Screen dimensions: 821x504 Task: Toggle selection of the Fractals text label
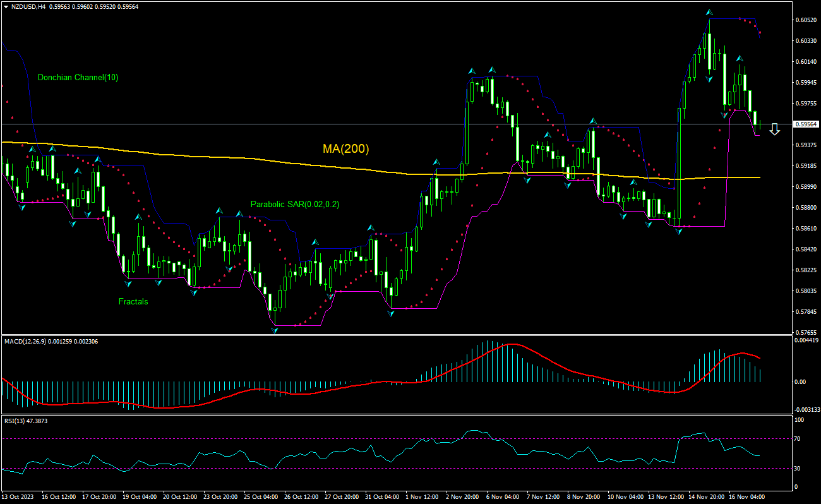[133, 302]
